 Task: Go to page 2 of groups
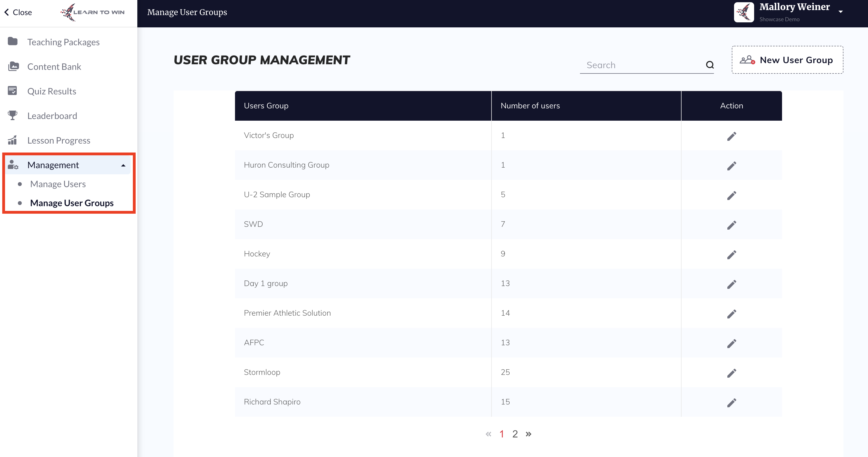tap(515, 434)
